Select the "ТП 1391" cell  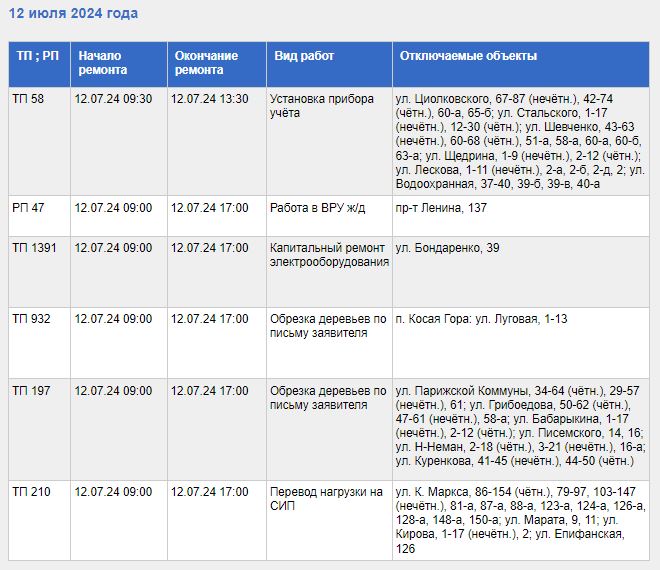point(34,248)
